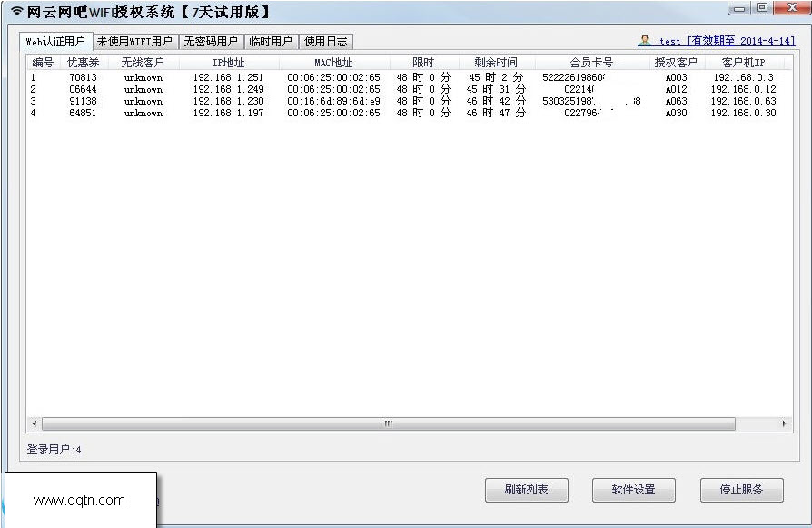Viewport: 812px width, 528px height.
Task: Sort by 编号 column header
Action: click(43, 63)
